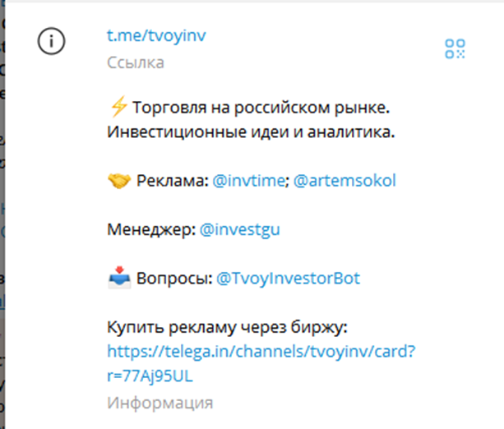This screenshot has width=504, height=429.
Task: Click the lightning bolt emoji
Action: coord(118,107)
